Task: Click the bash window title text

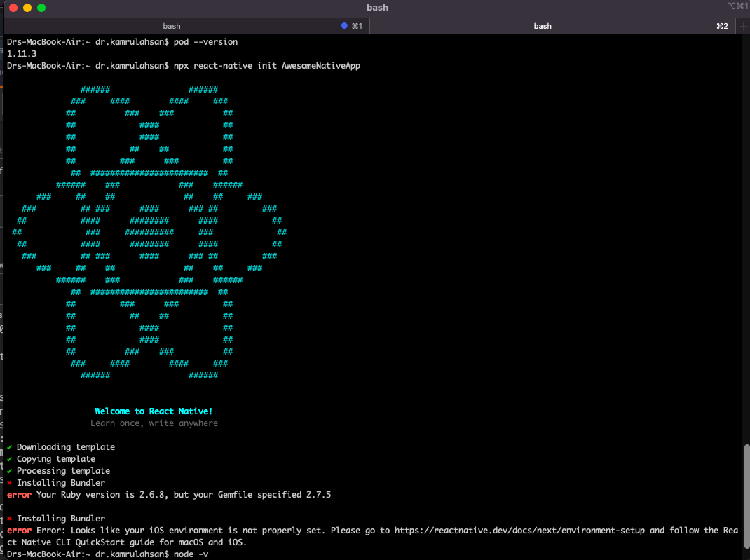Action: pyautogui.click(x=377, y=7)
